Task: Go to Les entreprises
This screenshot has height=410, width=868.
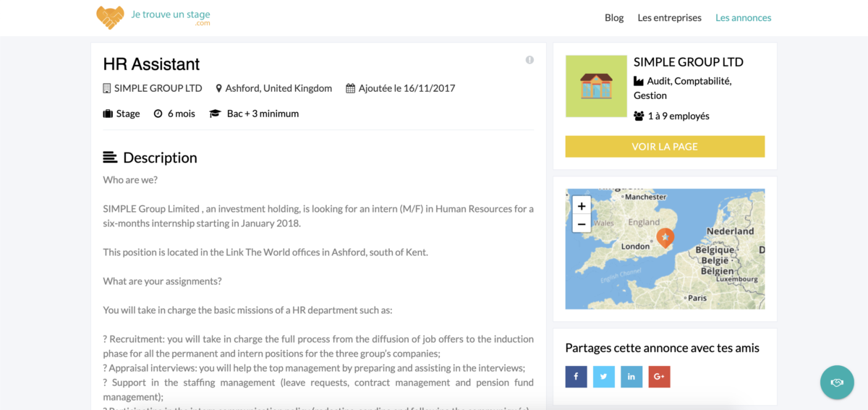Action: point(669,17)
